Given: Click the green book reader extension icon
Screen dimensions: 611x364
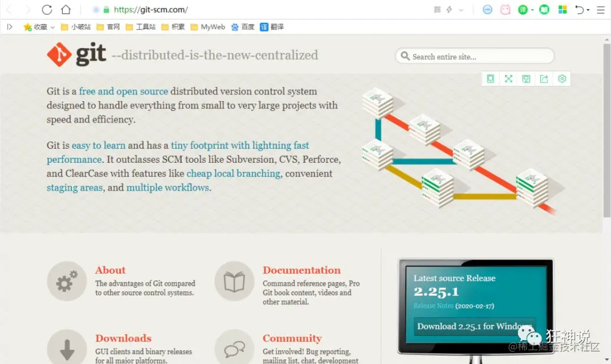Looking at the screenshot, I should pyautogui.click(x=544, y=10).
